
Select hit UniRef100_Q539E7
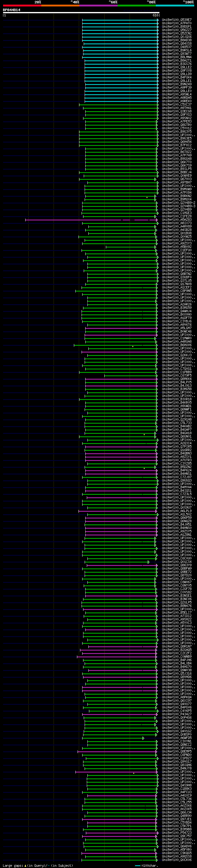tap(177, 20)
